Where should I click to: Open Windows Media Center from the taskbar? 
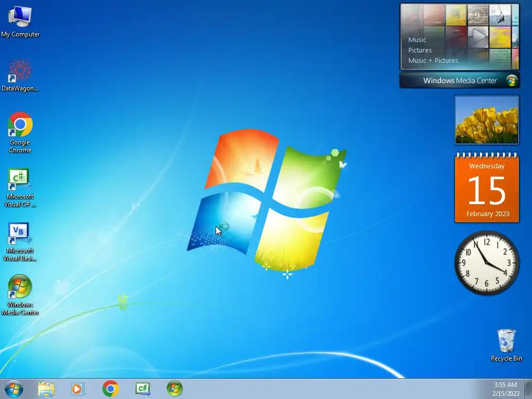(175, 389)
